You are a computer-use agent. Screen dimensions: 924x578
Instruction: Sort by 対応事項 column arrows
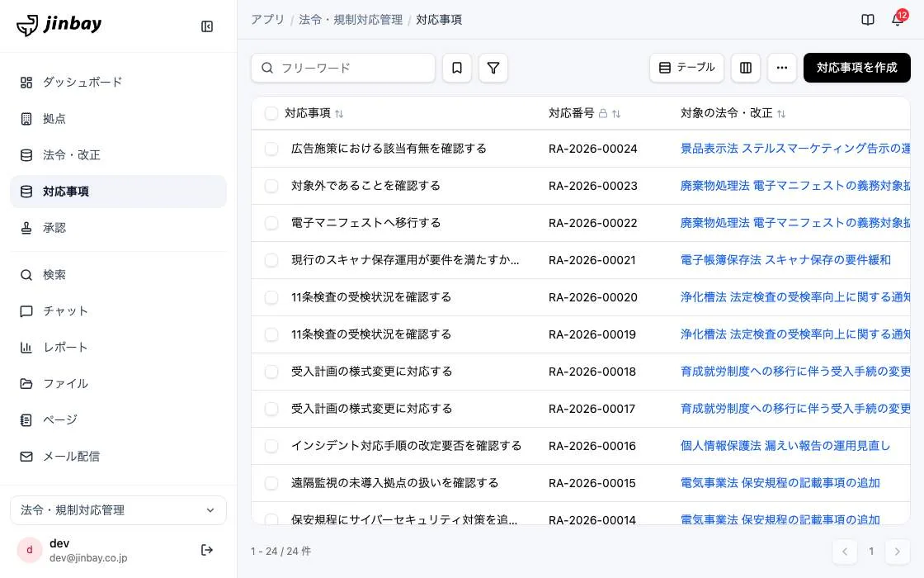tap(339, 114)
